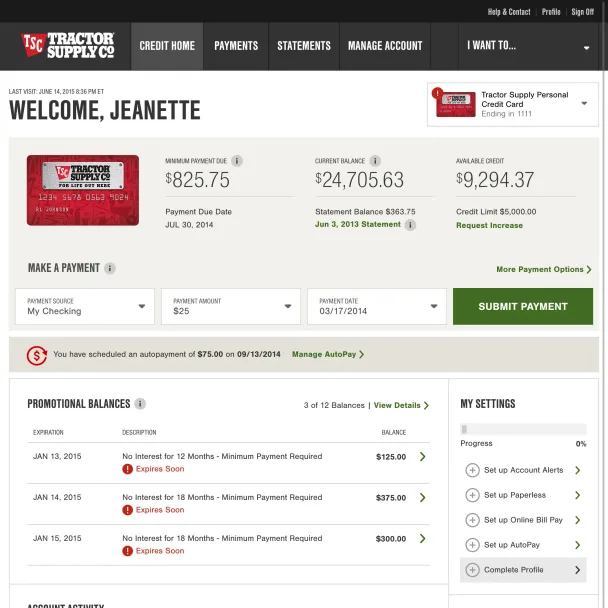Click Expires Soon alert icon for Jan 14 balance

coord(128,510)
